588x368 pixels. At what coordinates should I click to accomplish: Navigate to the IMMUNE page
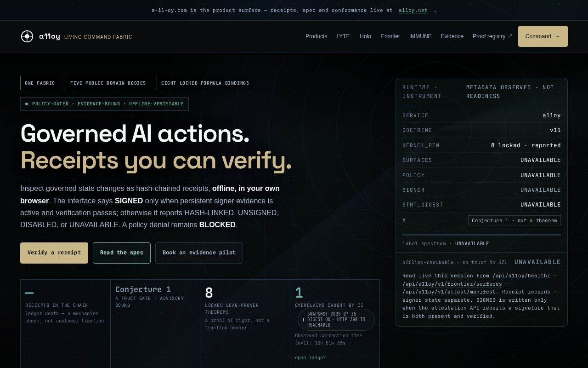[420, 36]
